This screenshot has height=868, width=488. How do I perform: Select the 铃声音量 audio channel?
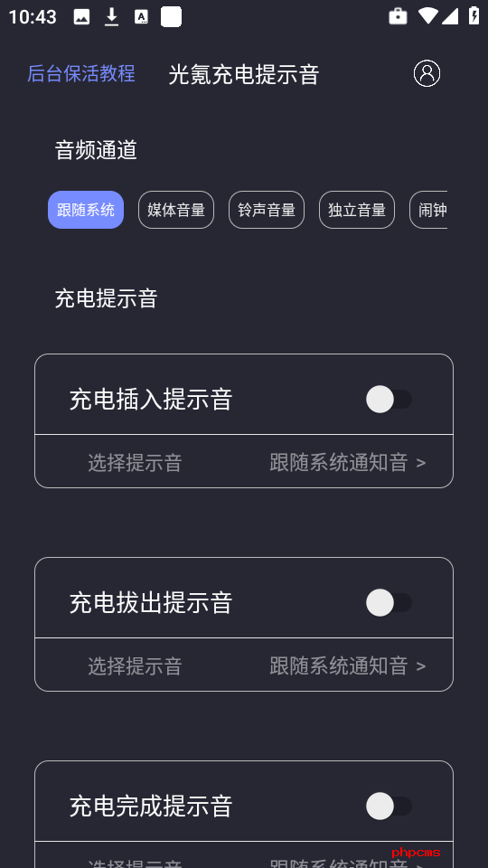[x=267, y=210]
